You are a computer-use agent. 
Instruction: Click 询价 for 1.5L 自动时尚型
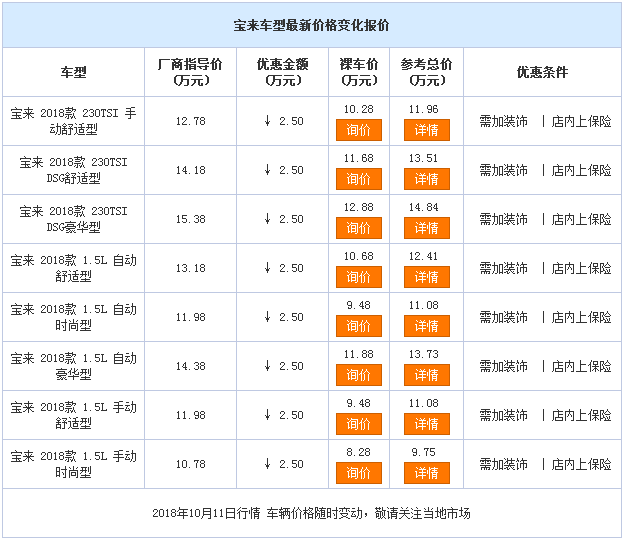359,326
